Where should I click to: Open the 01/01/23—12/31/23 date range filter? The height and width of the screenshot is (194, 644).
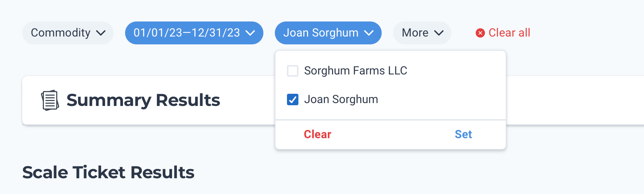click(x=187, y=33)
